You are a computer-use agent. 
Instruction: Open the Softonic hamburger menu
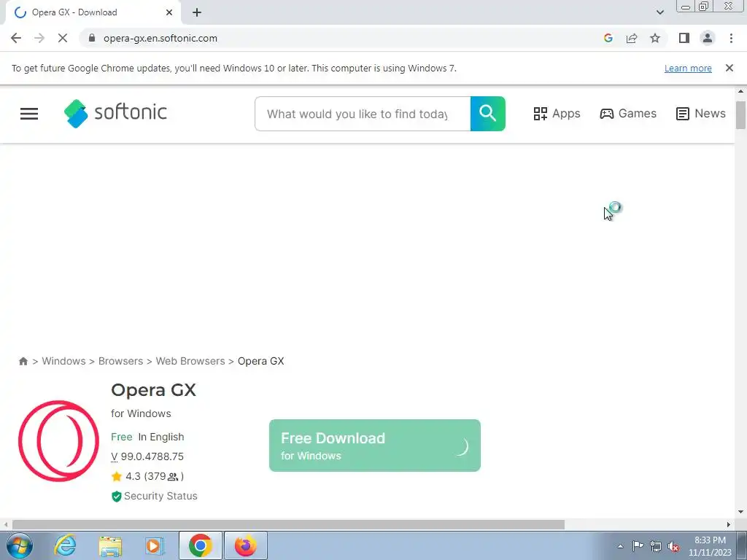pyautogui.click(x=29, y=113)
